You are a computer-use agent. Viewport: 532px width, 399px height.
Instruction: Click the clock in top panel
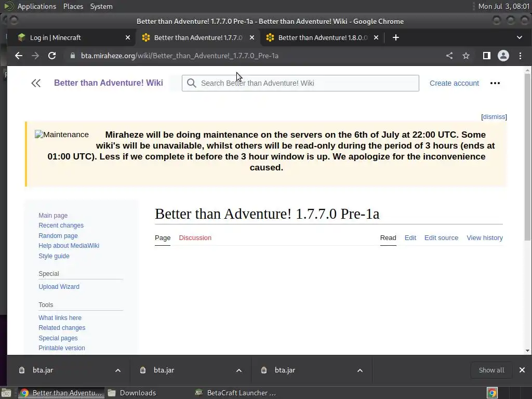(503, 6)
